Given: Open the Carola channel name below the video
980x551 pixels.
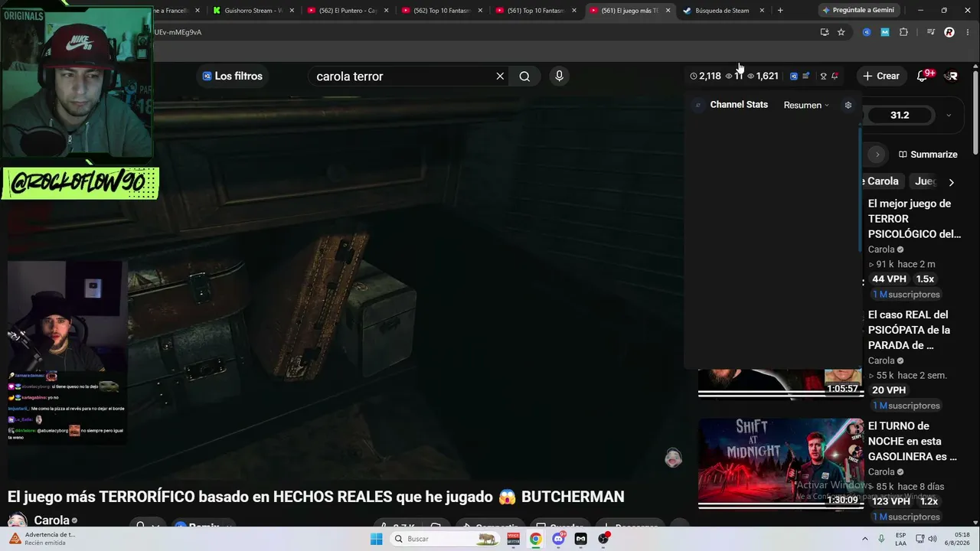Looking at the screenshot, I should pyautogui.click(x=51, y=520).
